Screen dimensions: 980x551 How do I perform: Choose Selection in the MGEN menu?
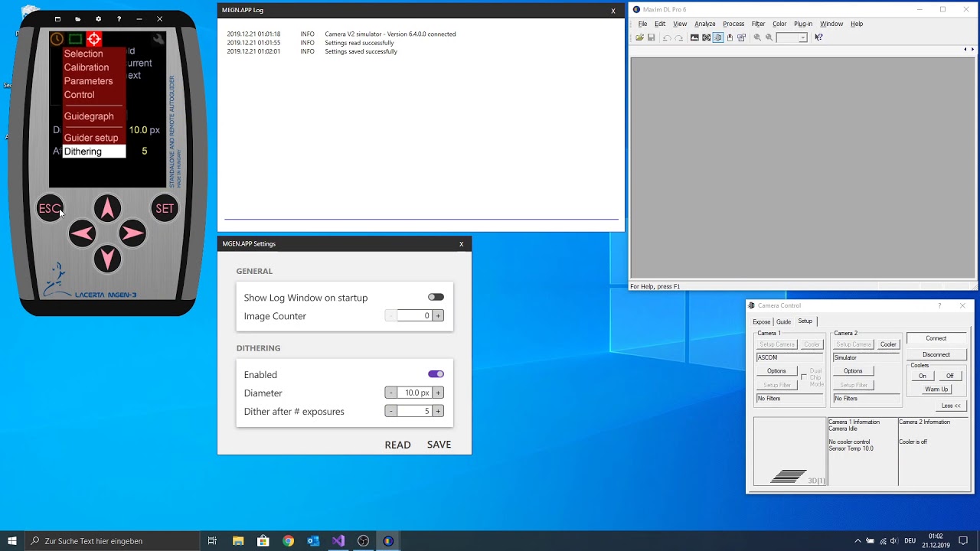pyautogui.click(x=83, y=54)
